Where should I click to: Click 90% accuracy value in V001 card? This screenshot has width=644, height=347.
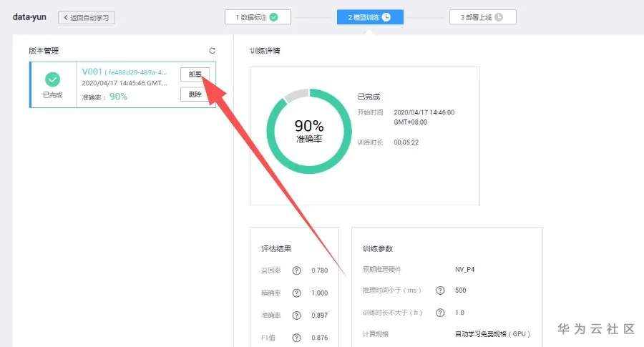click(118, 97)
